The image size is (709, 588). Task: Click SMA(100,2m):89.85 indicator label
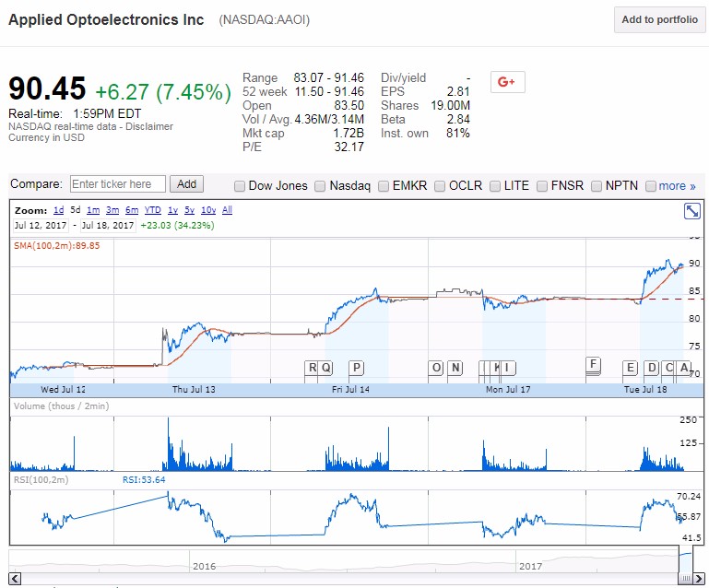57,246
